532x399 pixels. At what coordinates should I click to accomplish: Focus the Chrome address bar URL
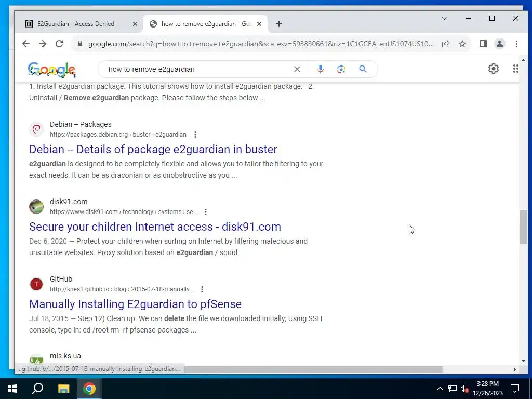click(261, 44)
